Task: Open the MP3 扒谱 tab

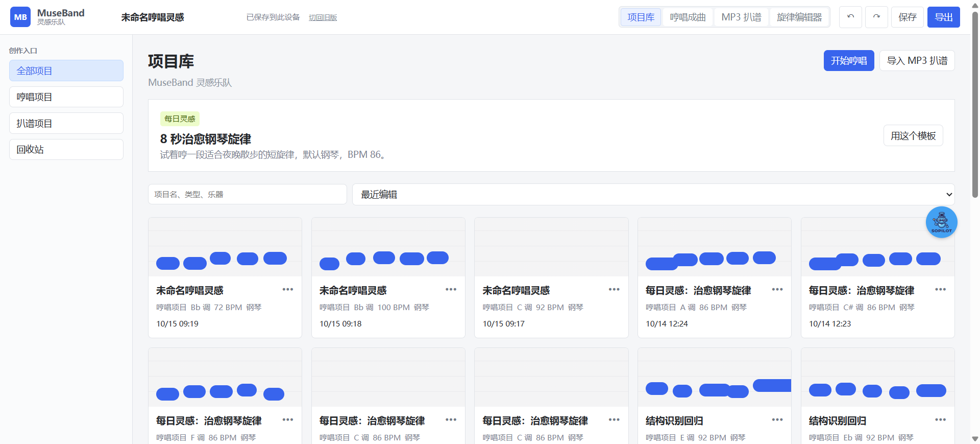Action: [741, 17]
